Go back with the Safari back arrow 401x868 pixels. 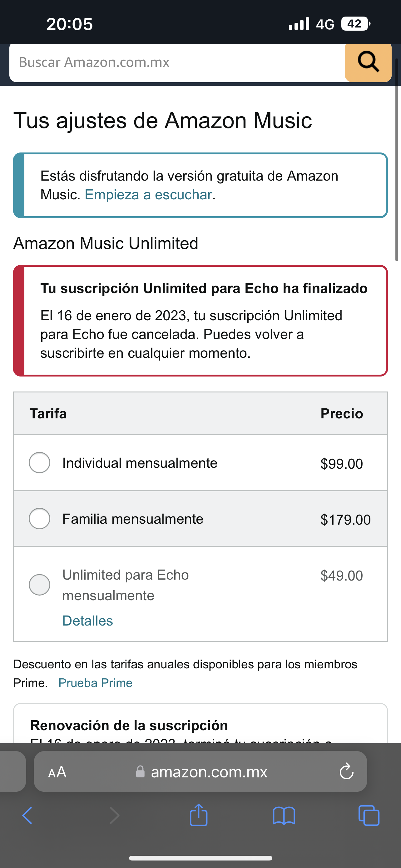click(27, 816)
